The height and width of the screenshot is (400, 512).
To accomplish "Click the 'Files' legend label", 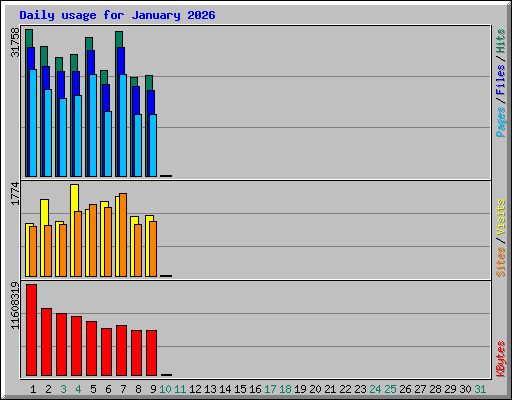I will point(501,79).
